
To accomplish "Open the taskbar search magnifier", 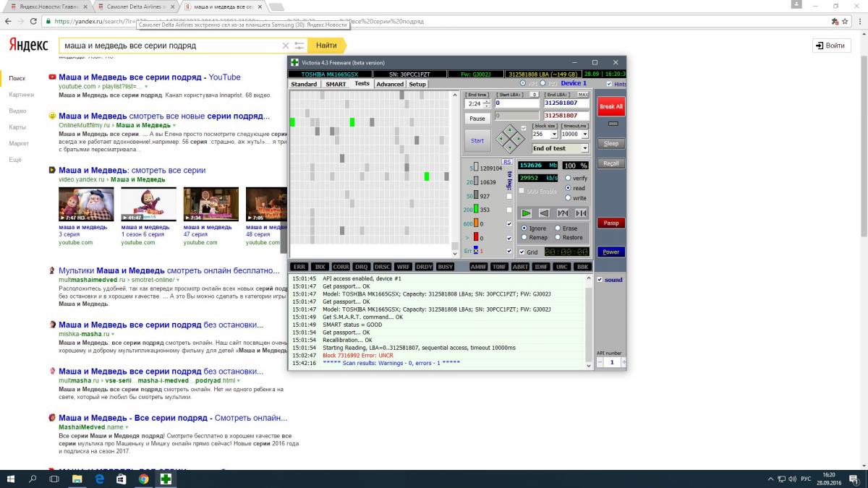I will [x=33, y=479].
